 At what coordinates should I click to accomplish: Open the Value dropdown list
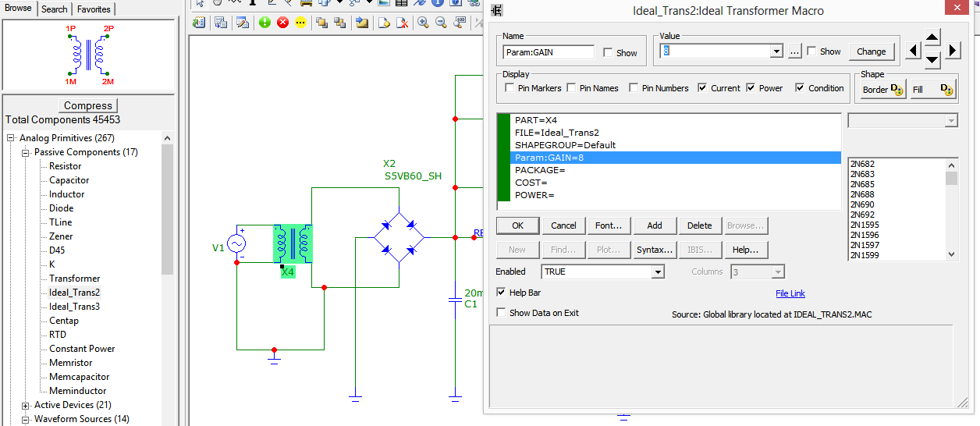point(776,51)
